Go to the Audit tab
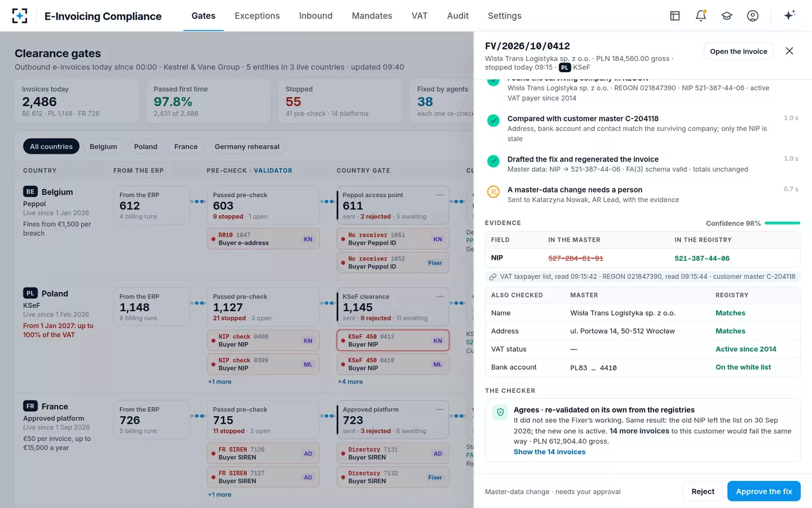This screenshot has width=812, height=508. (x=458, y=16)
